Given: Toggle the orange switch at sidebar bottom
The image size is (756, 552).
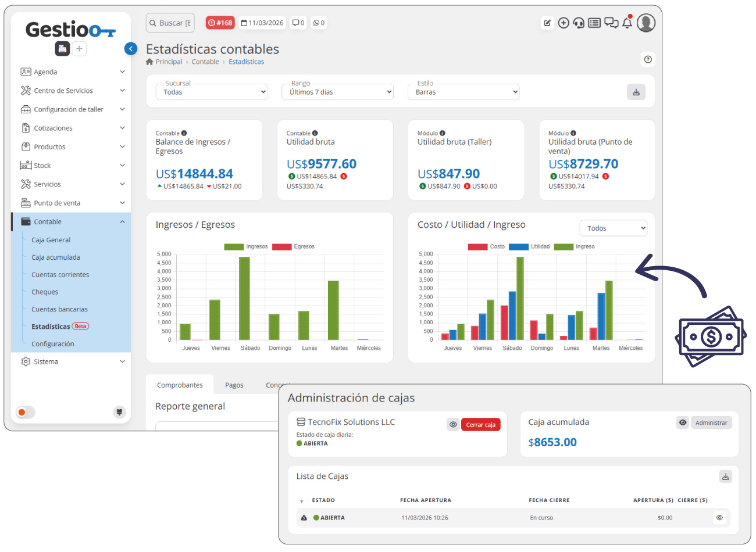Looking at the screenshot, I should 26,412.
